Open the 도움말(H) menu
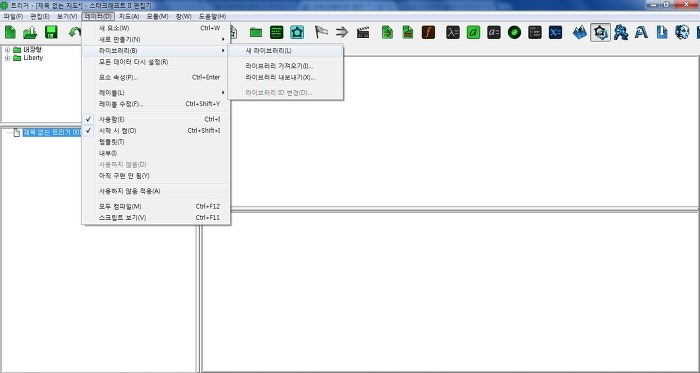This screenshot has height=373, width=700. (x=212, y=17)
